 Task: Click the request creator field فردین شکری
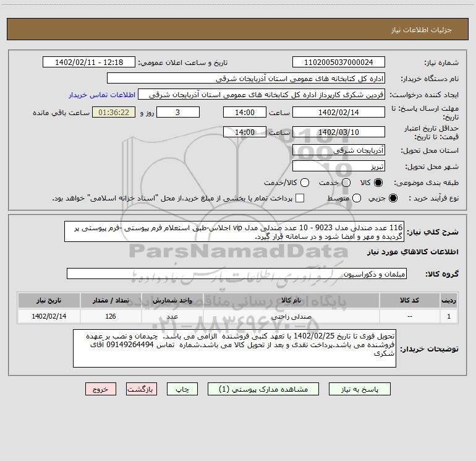tap(261, 95)
